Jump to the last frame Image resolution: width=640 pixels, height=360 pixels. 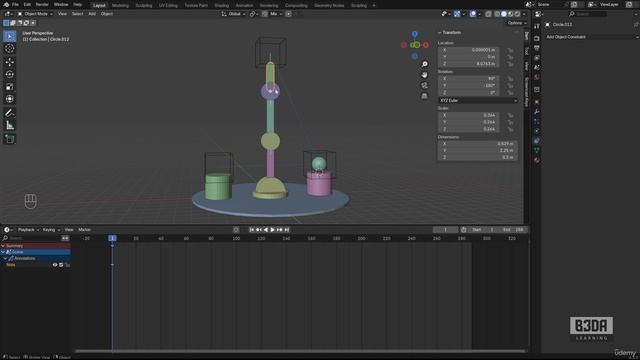(287, 230)
